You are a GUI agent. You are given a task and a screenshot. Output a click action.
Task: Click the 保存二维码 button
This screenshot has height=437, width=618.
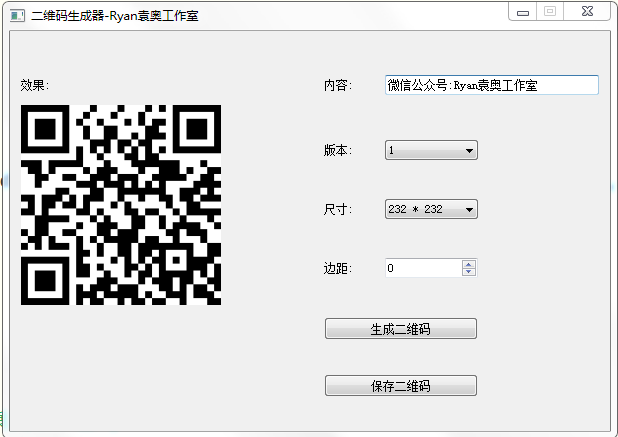point(401,385)
